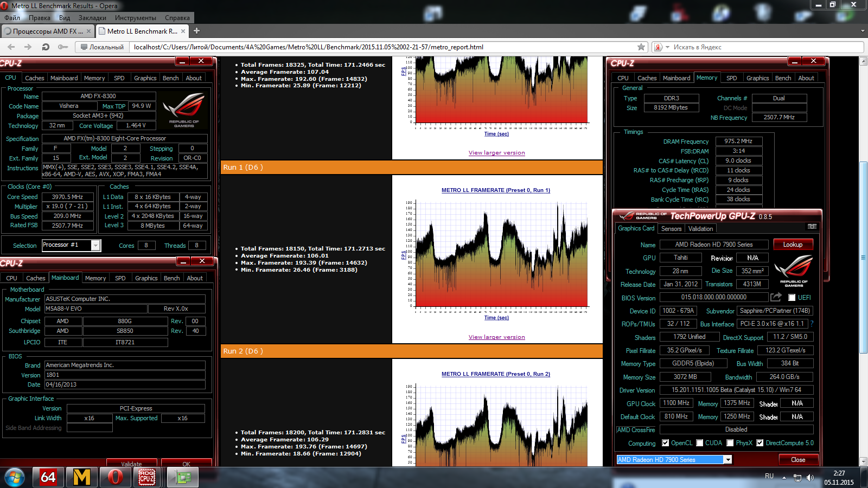
Task: Click the Lookup button in GPU-Z
Action: (x=793, y=245)
